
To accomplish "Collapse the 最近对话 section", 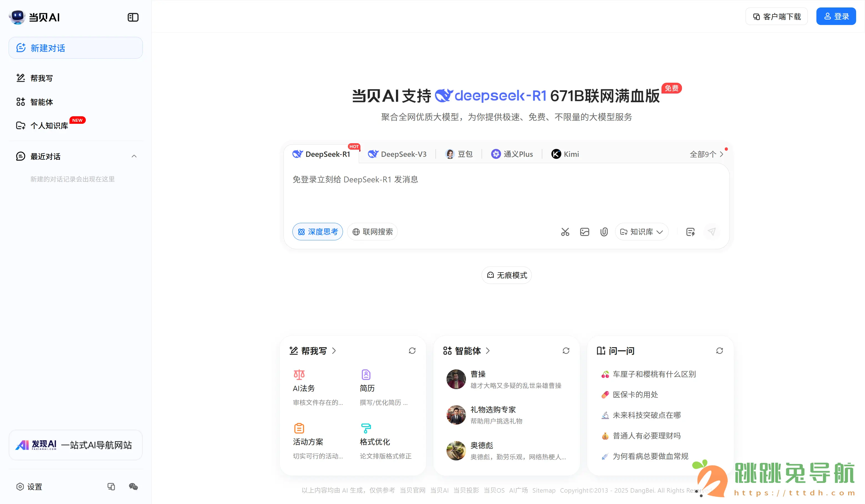I will tap(134, 157).
